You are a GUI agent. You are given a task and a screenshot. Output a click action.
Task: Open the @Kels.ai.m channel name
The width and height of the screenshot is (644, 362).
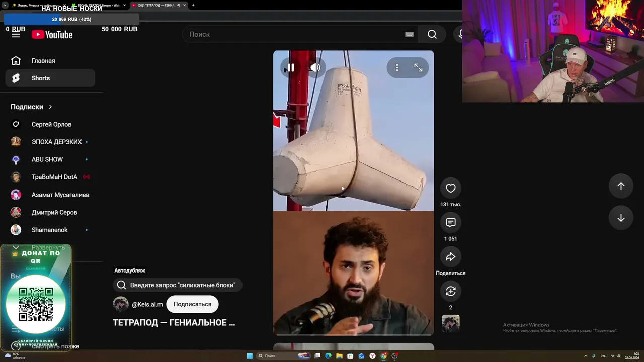[147, 304]
